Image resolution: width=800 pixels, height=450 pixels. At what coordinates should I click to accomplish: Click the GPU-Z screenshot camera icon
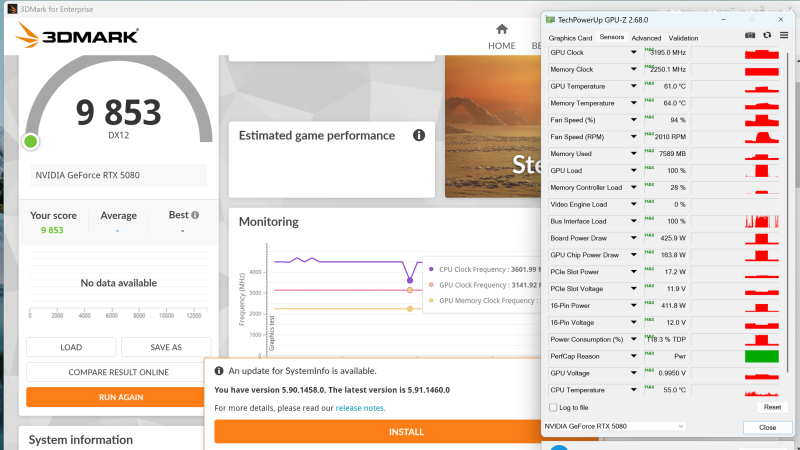click(x=749, y=35)
